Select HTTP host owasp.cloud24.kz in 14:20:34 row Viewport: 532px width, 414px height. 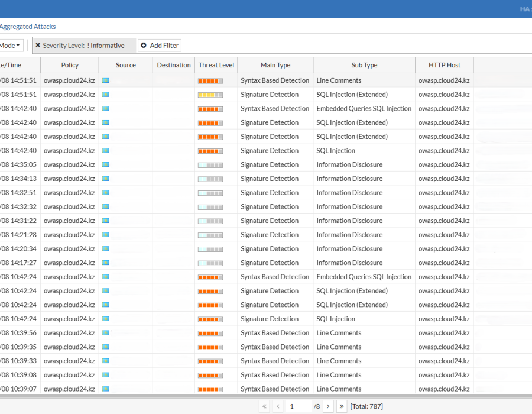click(x=444, y=249)
